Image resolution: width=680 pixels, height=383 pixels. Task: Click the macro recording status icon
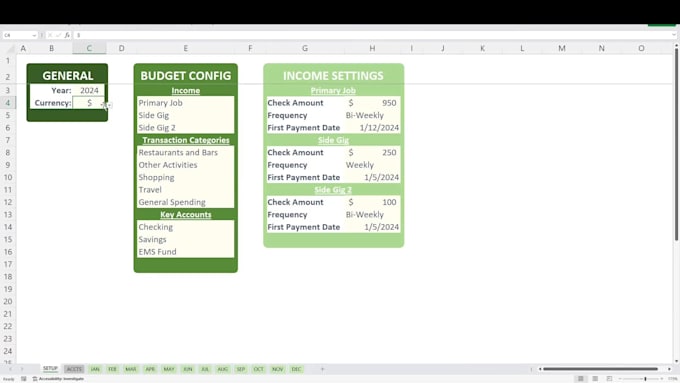coord(23,379)
